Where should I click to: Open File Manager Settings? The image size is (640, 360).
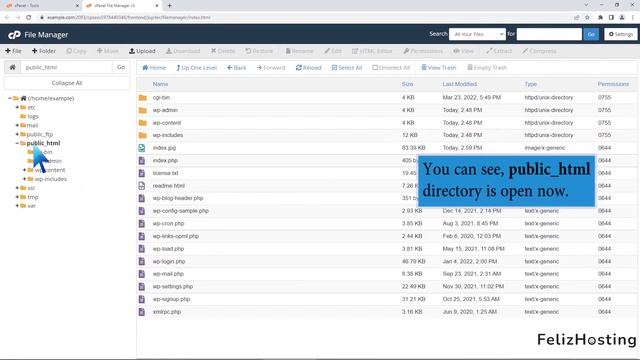pyautogui.click(x=621, y=34)
